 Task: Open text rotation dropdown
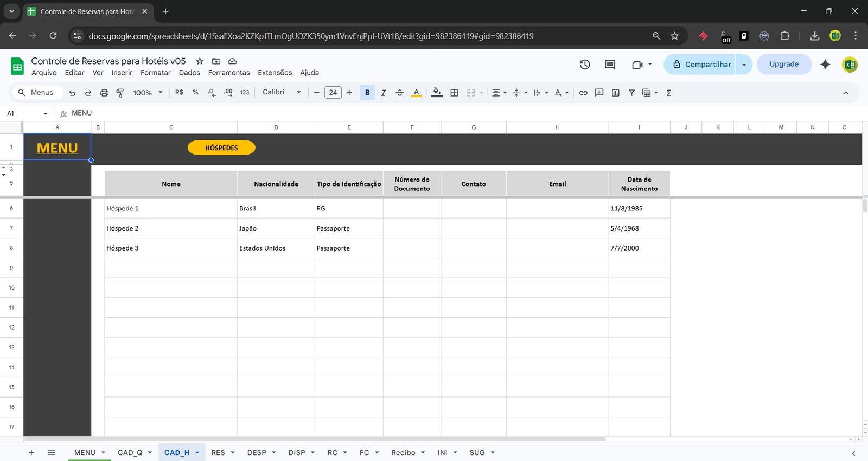561,93
